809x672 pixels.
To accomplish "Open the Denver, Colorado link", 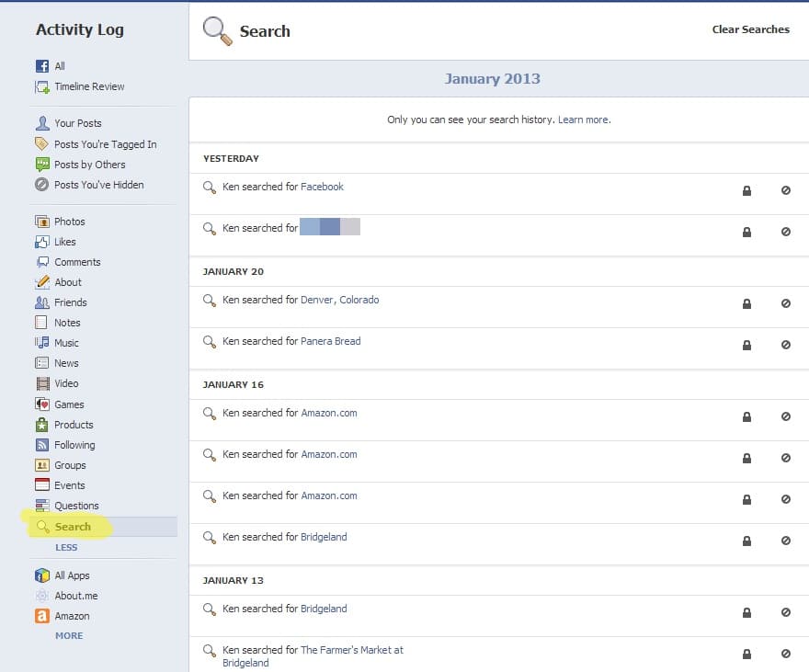I will [x=339, y=300].
